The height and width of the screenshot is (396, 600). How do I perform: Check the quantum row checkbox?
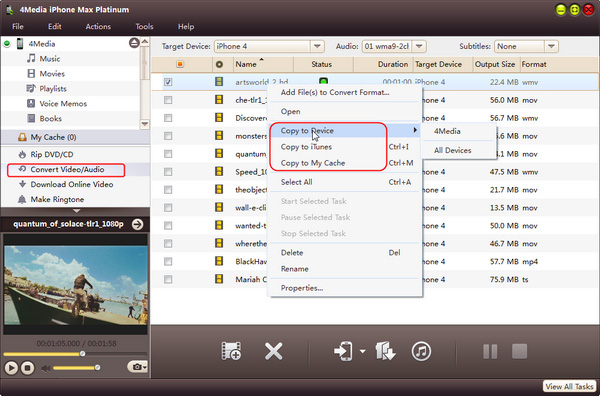pyautogui.click(x=168, y=154)
